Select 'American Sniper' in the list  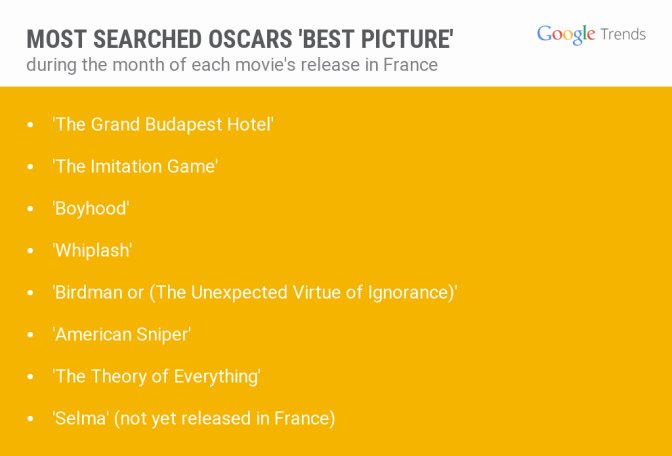click(122, 335)
